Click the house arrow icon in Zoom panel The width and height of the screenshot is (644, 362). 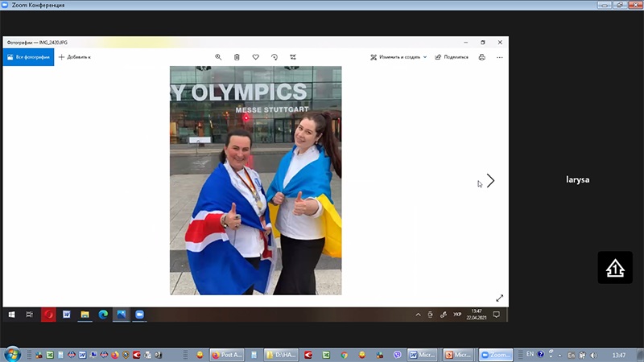click(x=615, y=268)
